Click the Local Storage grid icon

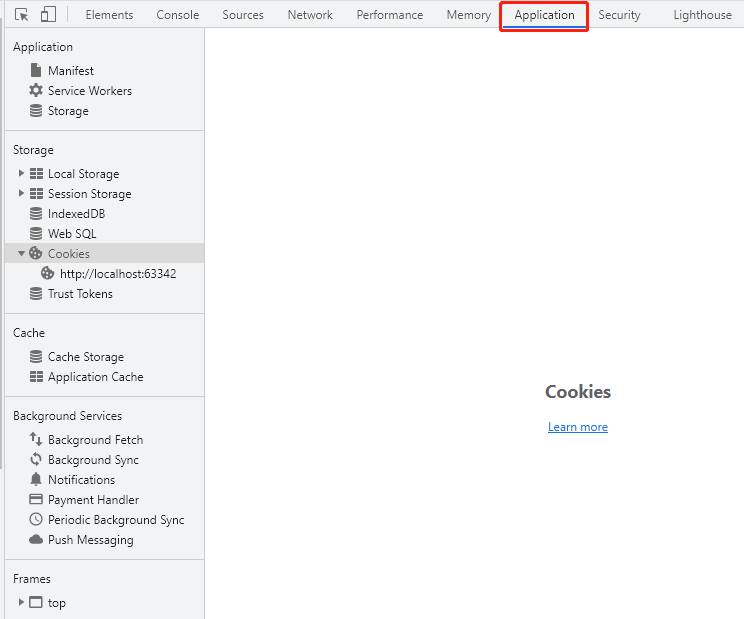click(36, 174)
